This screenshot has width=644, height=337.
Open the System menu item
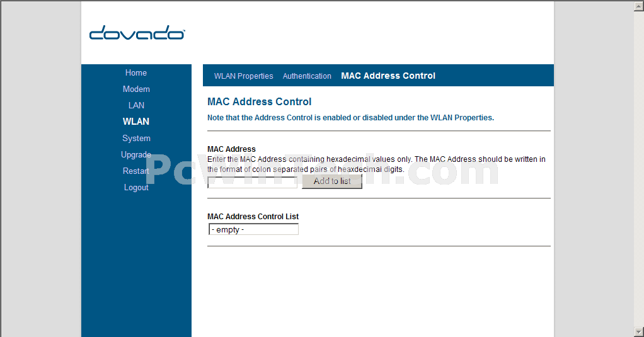pos(136,139)
